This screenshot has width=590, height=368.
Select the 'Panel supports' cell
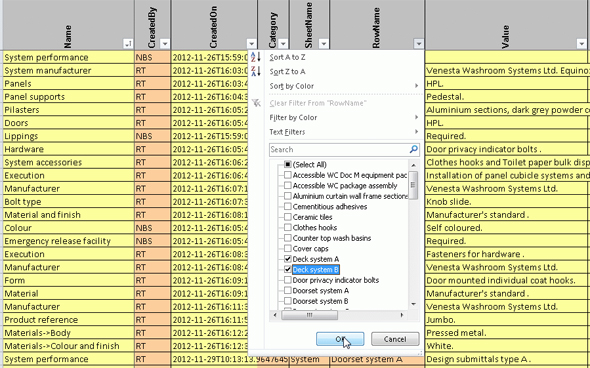(68, 97)
